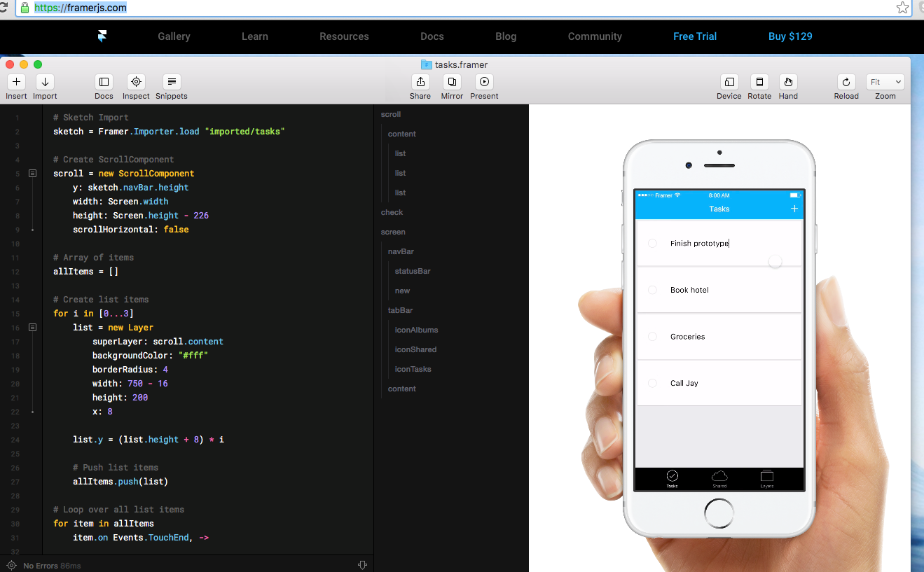
Task: Select the iconTasks layer
Action: pyautogui.click(x=413, y=369)
